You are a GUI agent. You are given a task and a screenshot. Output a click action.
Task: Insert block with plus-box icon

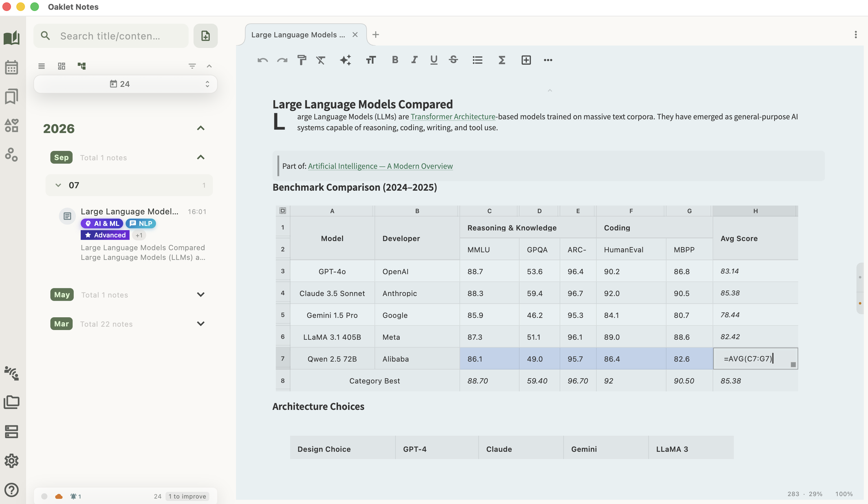[526, 60]
